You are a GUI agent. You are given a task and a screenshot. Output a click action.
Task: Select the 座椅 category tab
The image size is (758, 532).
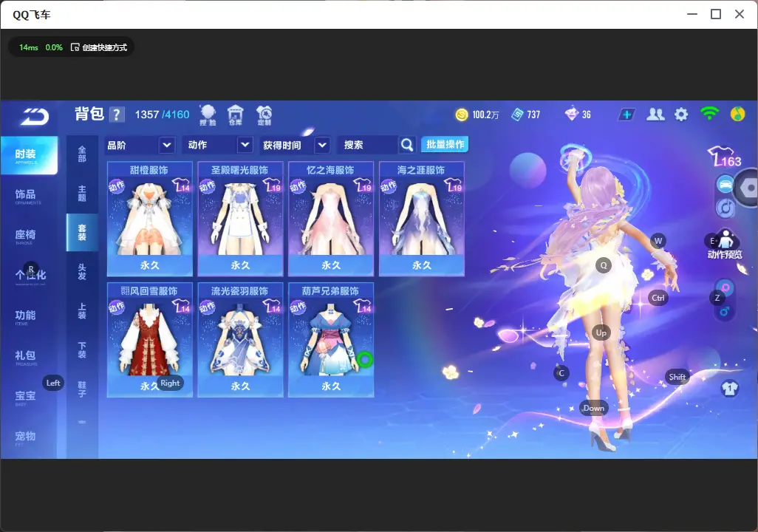click(25, 236)
